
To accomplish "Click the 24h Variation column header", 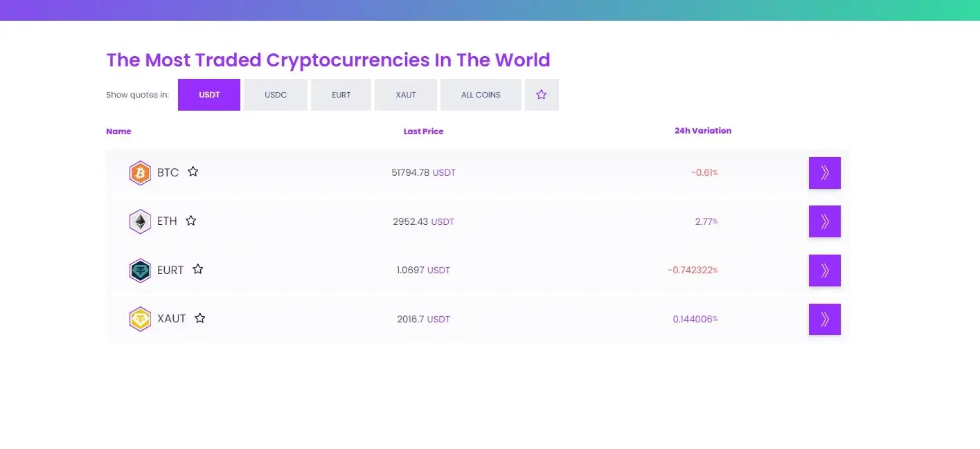I will (x=702, y=131).
